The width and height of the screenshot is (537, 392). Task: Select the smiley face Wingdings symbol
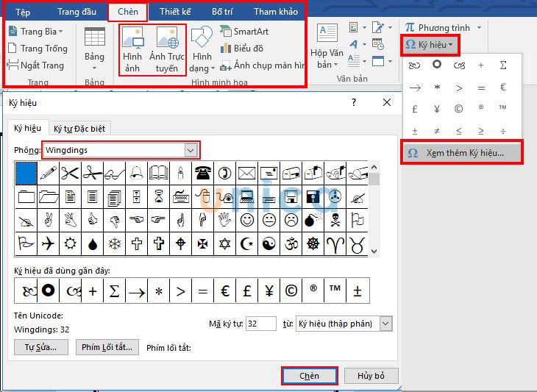[247, 220]
